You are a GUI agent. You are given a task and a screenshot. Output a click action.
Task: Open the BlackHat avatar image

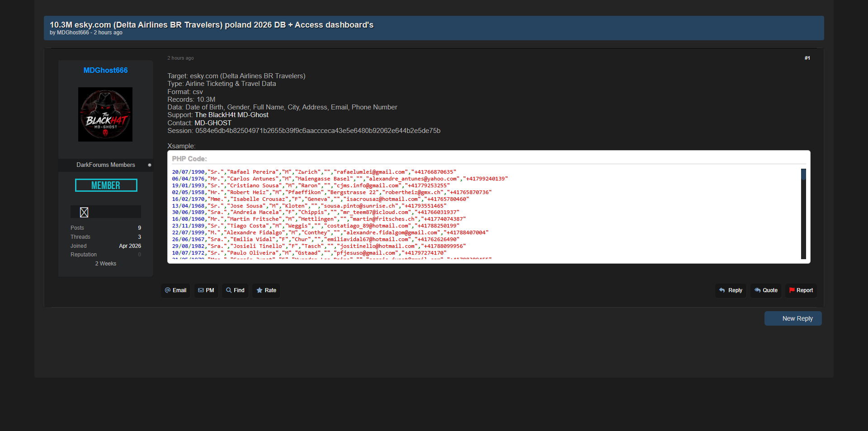coord(105,114)
